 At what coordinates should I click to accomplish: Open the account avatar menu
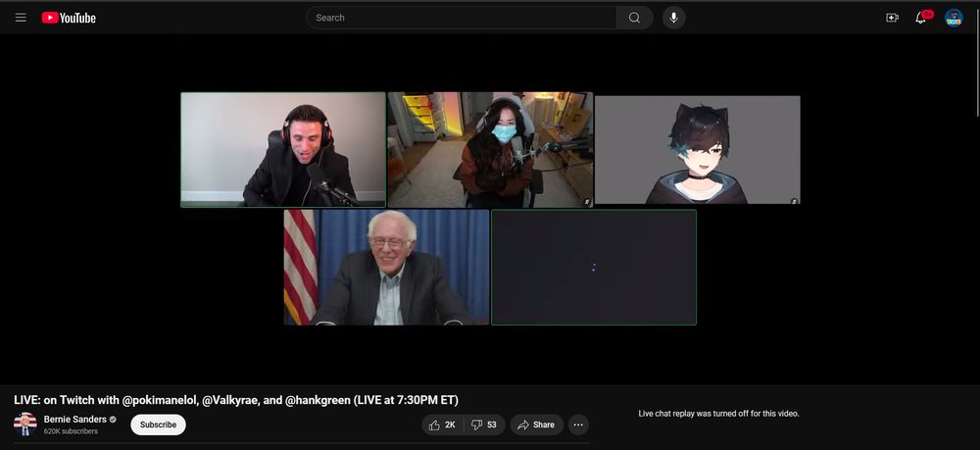point(954,18)
